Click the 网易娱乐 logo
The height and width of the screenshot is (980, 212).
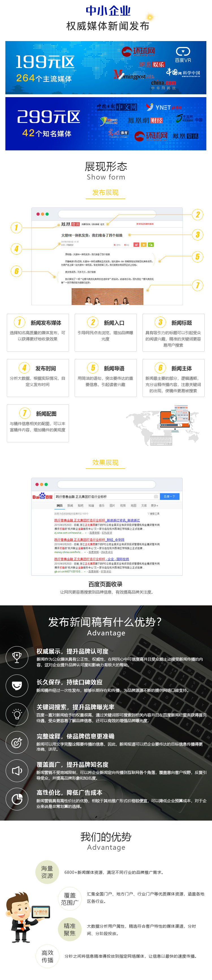pyautogui.click(x=152, y=65)
